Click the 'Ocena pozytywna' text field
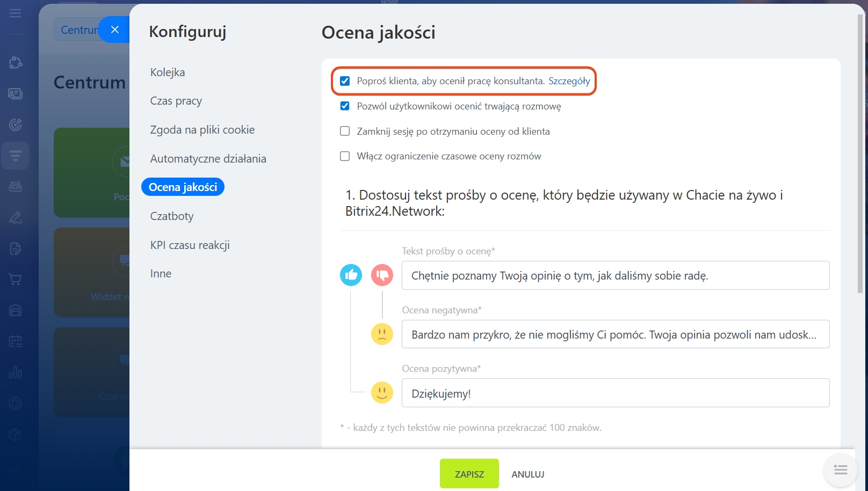Screen dimensions: 868x491 coord(615,393)
